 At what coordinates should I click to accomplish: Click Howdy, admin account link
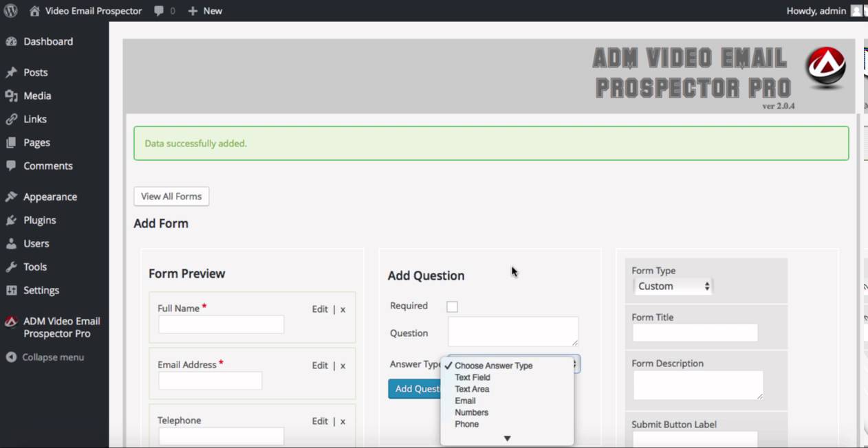coord(816,11)
